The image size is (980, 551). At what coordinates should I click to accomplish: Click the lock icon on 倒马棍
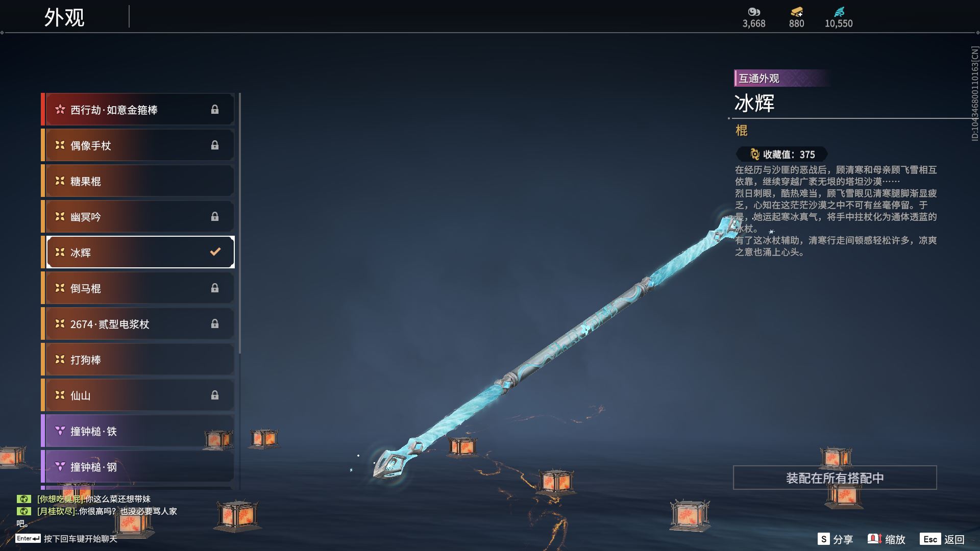[215, 288]
